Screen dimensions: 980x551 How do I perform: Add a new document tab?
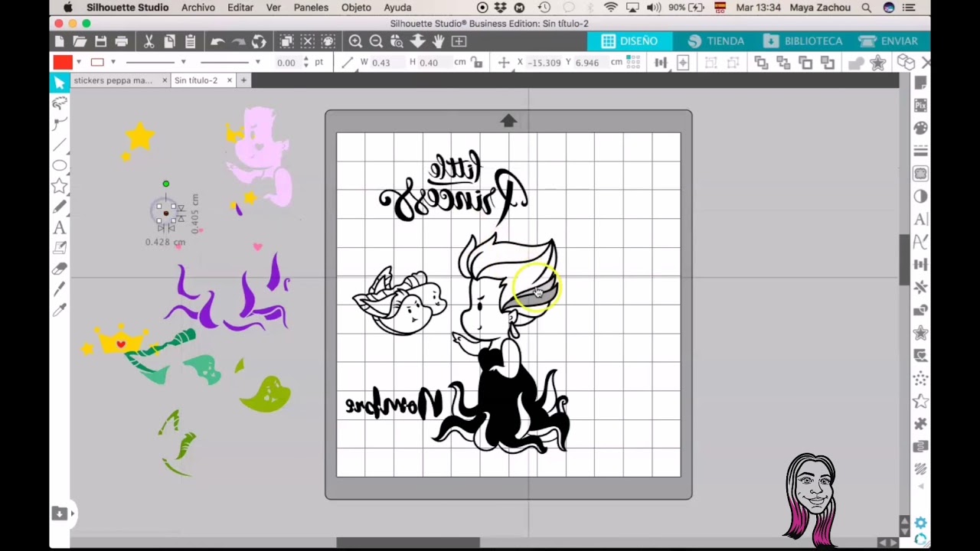pyautogui.click(x=243, y=80)
